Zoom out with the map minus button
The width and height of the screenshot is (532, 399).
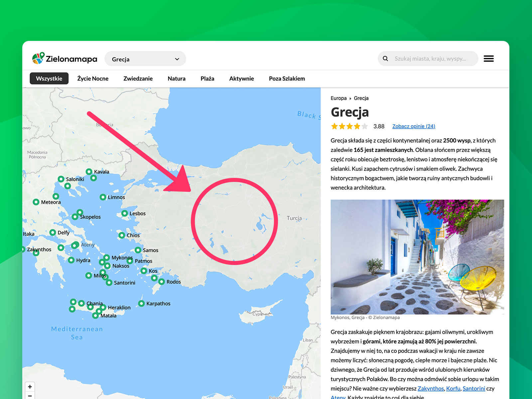[30, 395]
